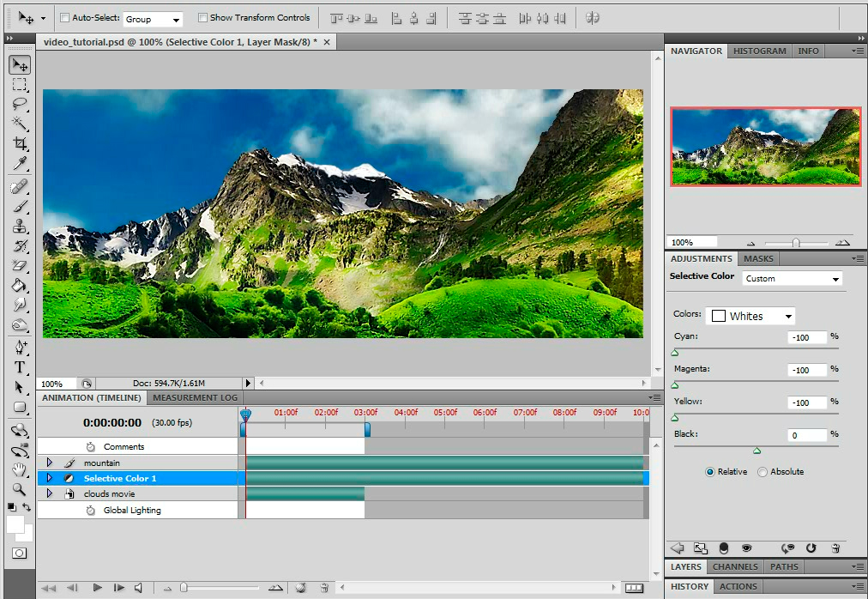Click the timeline zoom slider

pos(184,588)
